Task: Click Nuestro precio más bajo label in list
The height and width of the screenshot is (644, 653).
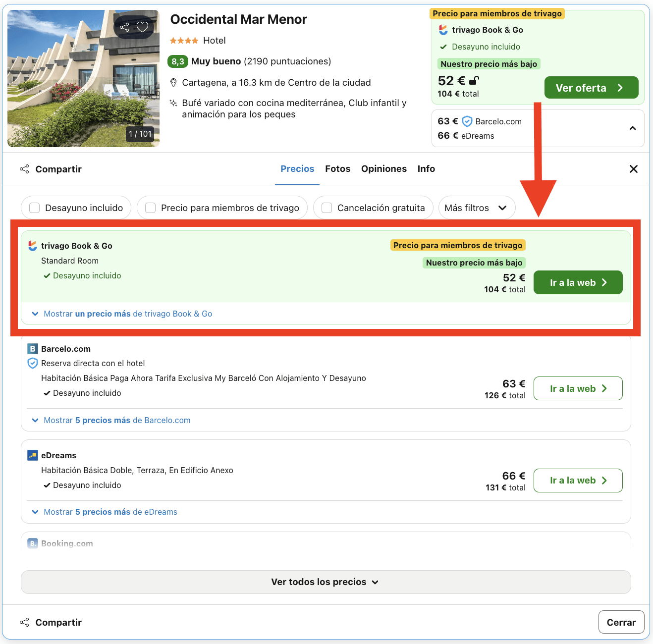Action: pyautogui.click(x=474, y=263)
